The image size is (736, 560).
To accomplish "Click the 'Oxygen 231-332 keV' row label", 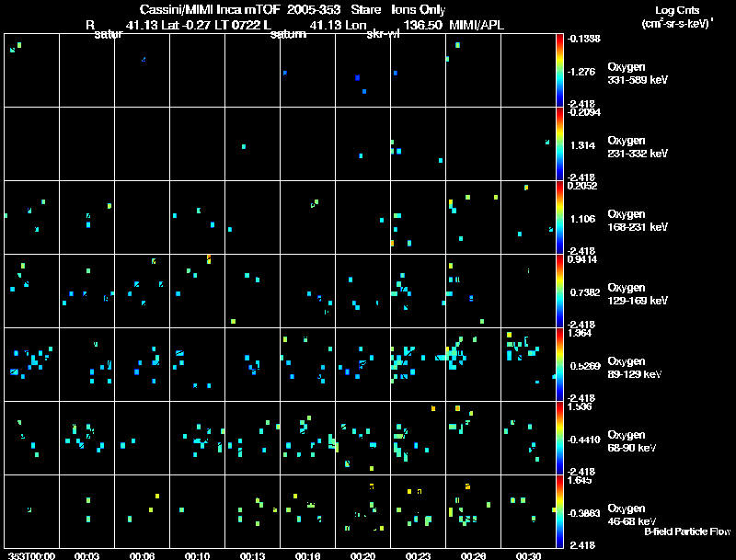I will point(638,147).
